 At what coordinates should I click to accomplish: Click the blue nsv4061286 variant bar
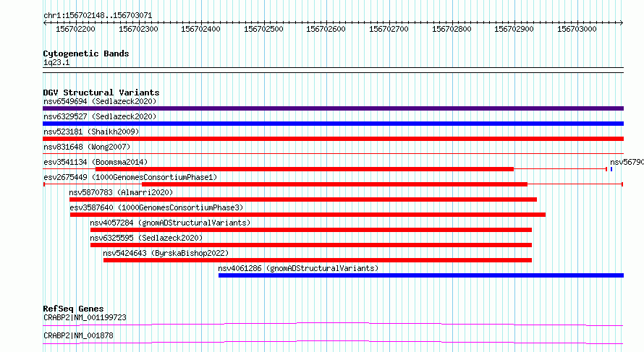pos(421,275)
